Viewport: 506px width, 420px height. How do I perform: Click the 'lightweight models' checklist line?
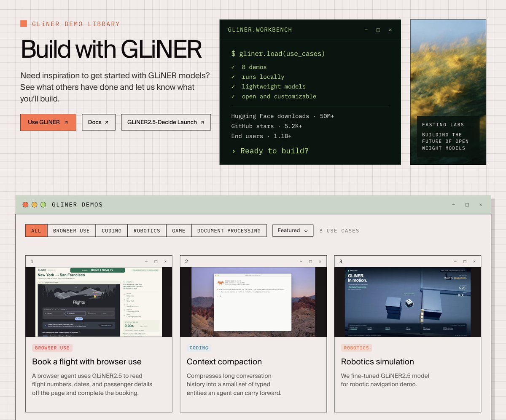click(269, 86)
